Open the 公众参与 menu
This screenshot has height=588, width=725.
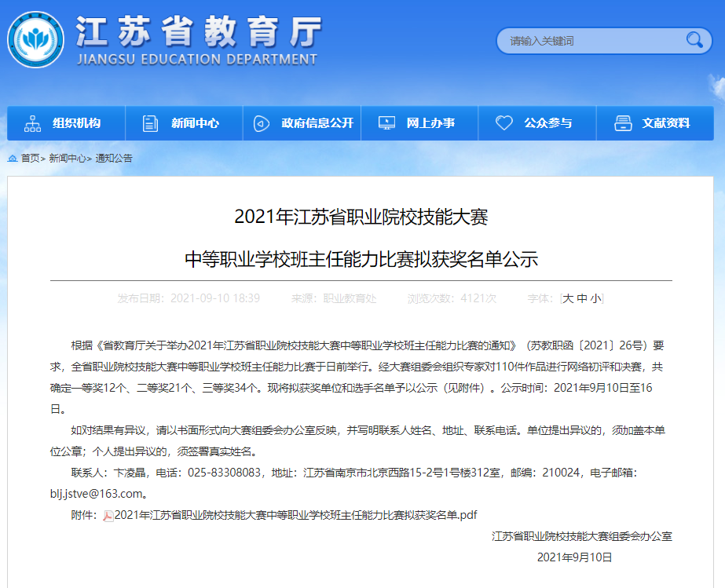point(537,123)
